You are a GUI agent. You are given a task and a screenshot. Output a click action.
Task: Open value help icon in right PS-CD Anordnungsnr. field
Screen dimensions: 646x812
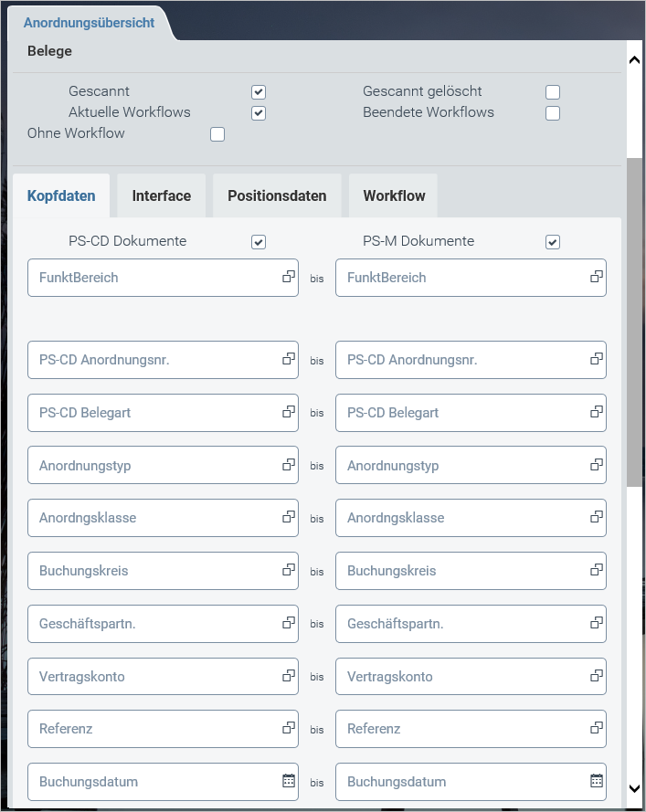click(x=596, y=359)
